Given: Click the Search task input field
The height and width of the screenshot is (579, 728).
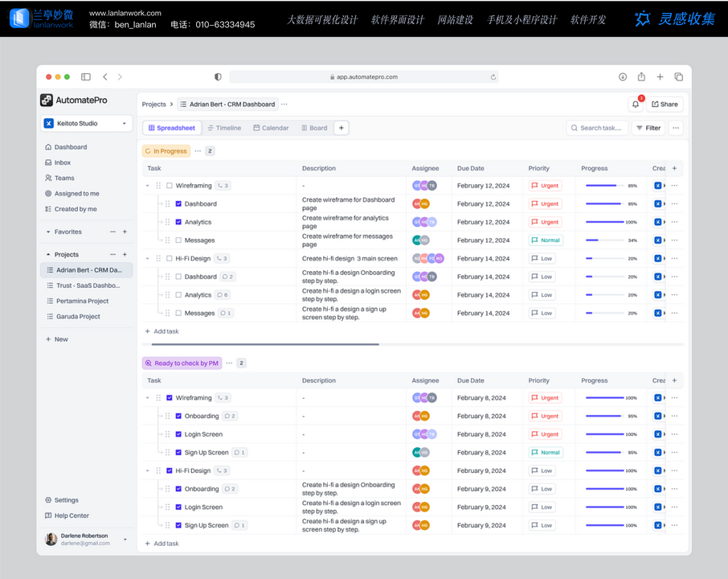Looking at the screenshot, I should [599, 128].
